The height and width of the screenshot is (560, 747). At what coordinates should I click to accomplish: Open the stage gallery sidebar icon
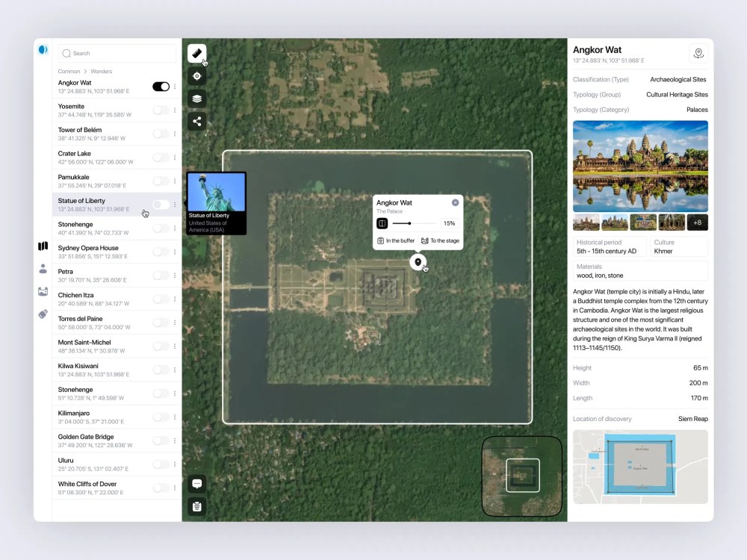click(x=43, y=291)
